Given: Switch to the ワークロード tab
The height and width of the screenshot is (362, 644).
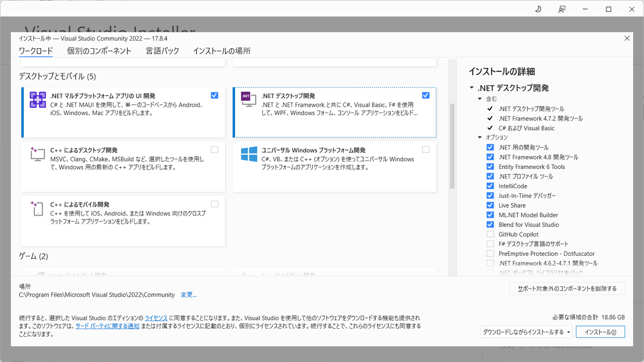Looking at the screenshot, I should point(36,51).
